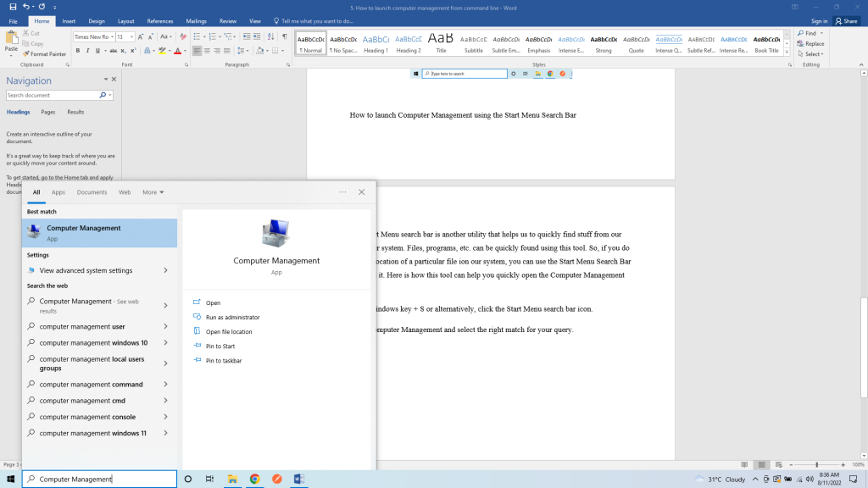Toggle italic text formatting

[x=87, y=51]
